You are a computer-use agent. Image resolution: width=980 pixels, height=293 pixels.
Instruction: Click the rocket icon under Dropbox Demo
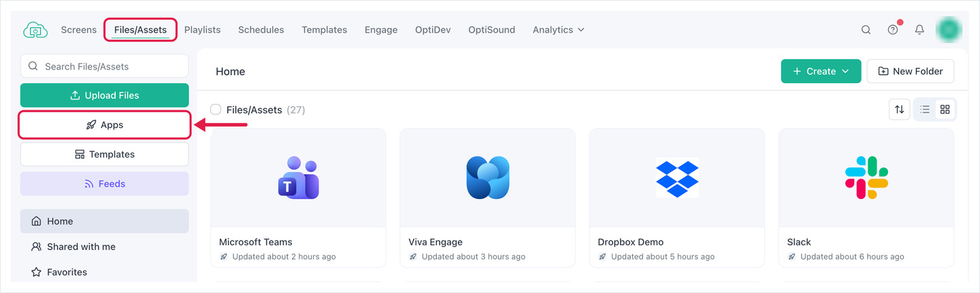602,257
